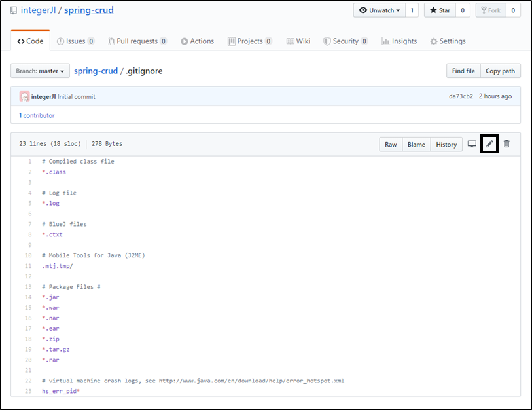Click line number 10

tap(28, 255)
